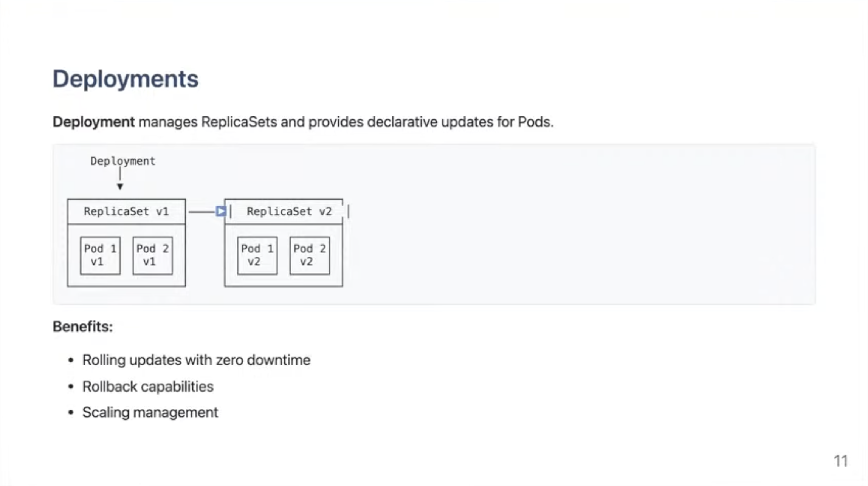Click the slide page number 11
This screenshot has width=868, height=486.
(841, 461)
